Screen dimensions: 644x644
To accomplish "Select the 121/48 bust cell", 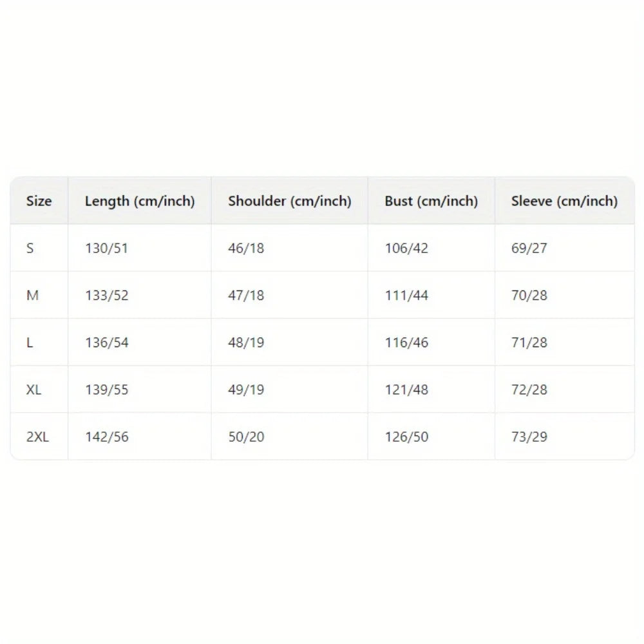I will pos(406,390).
